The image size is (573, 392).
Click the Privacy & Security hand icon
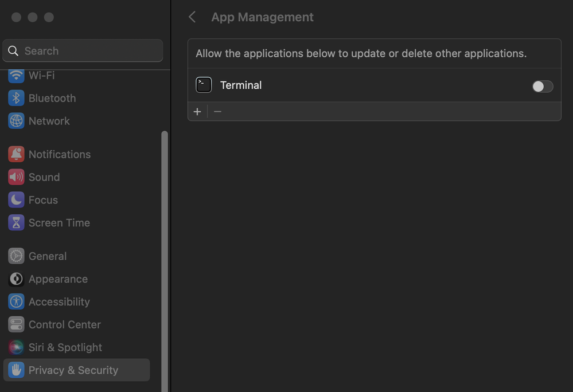[x=16, y=370]
